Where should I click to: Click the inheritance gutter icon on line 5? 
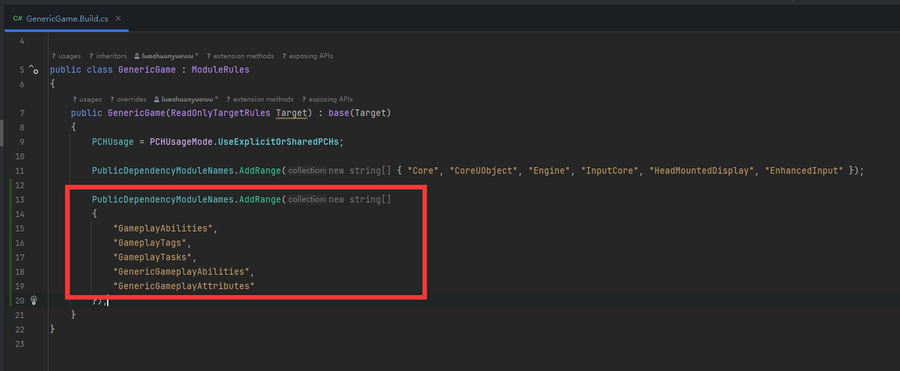[x=33, y=70]
